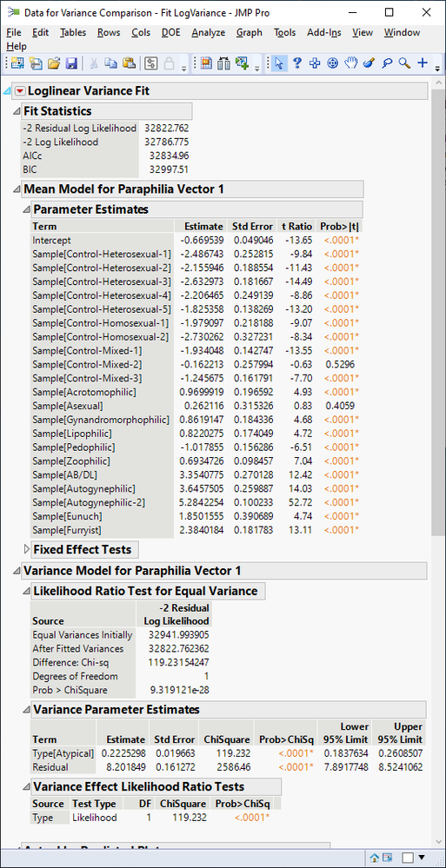Select the Help question mark tool
The image size is (446, 868).
pyautogui.click(x=297, y=63)
